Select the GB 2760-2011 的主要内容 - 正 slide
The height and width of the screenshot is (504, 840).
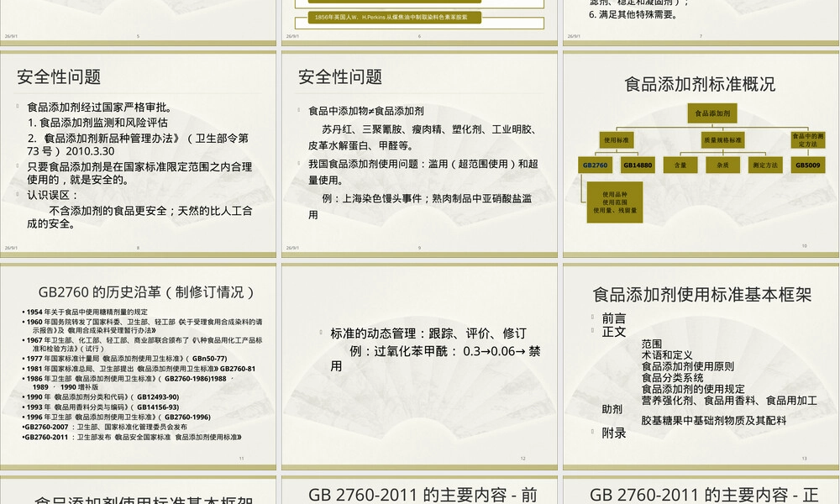[701, 490]
